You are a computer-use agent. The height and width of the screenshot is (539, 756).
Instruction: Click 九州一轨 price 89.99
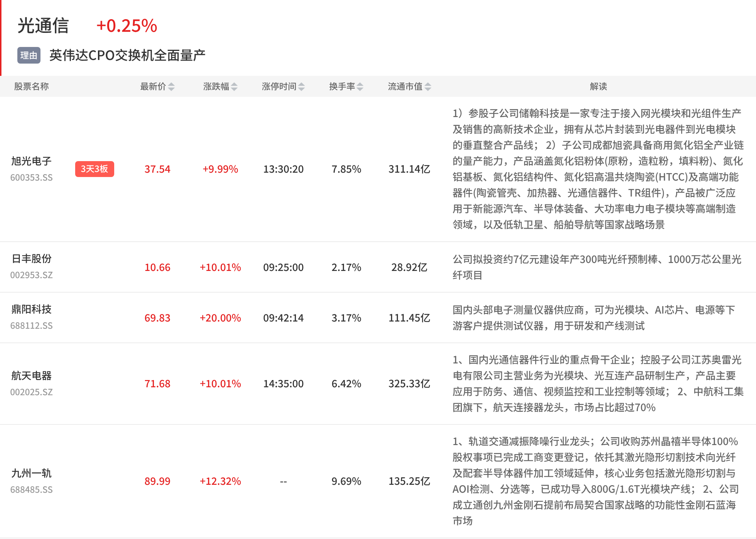[x=158, y=481]
